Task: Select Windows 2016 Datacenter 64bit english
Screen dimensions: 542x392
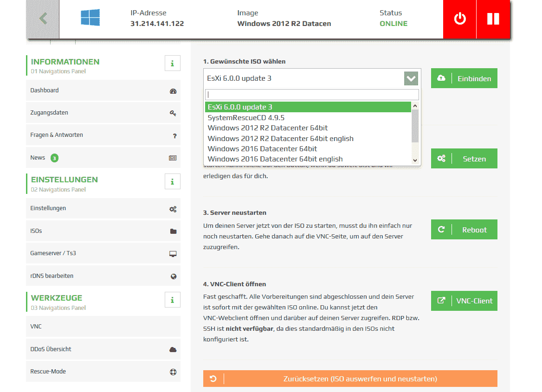Action: tap(308, 159)
